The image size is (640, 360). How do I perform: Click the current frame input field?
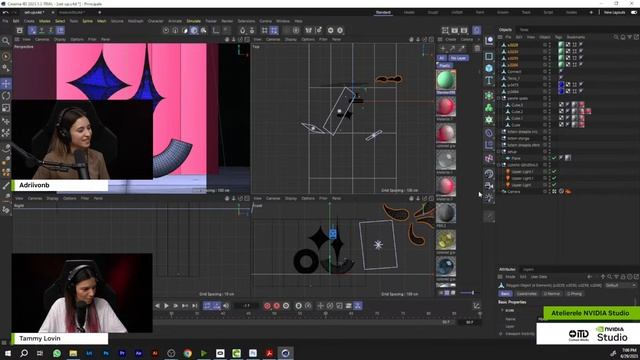coord(246,306)
